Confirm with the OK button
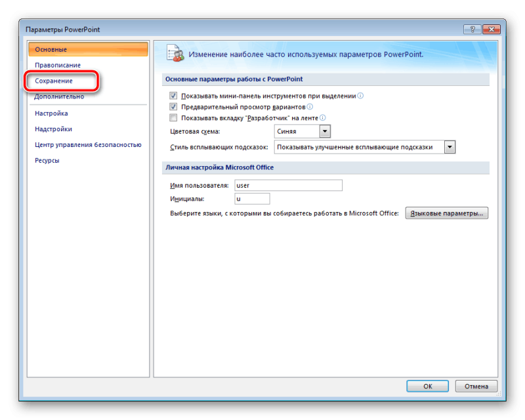The height and width of the screenshot is (420, 525). point(428,386)
